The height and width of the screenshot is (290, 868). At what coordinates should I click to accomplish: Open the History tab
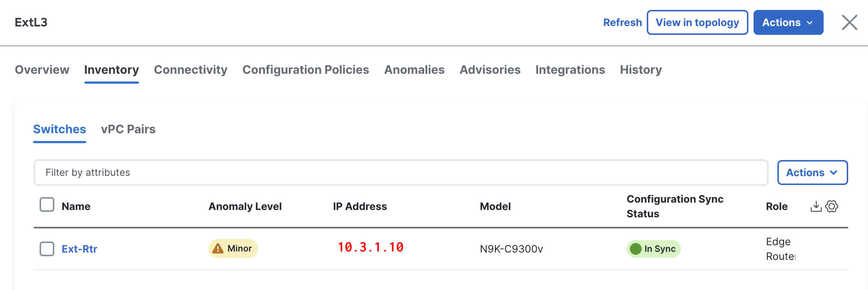[x=641, y=70]
